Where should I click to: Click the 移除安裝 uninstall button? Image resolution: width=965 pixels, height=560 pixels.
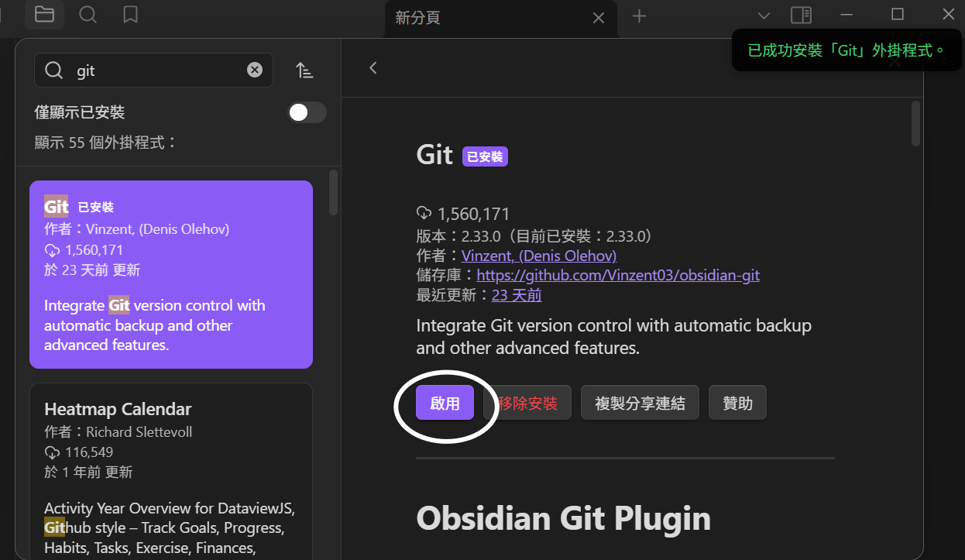(x=527, y=403)
